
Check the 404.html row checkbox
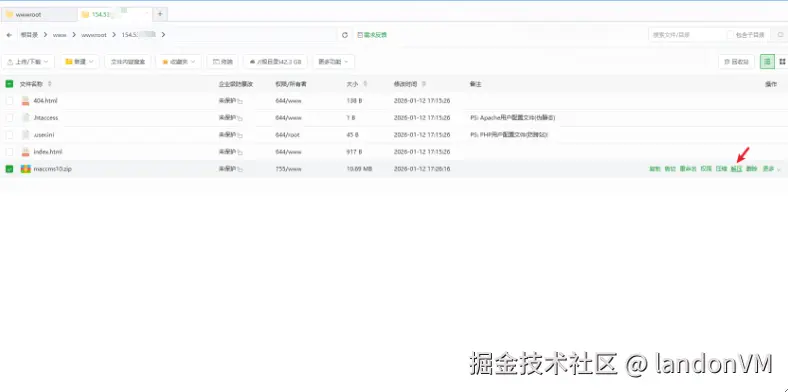point(10,101)
